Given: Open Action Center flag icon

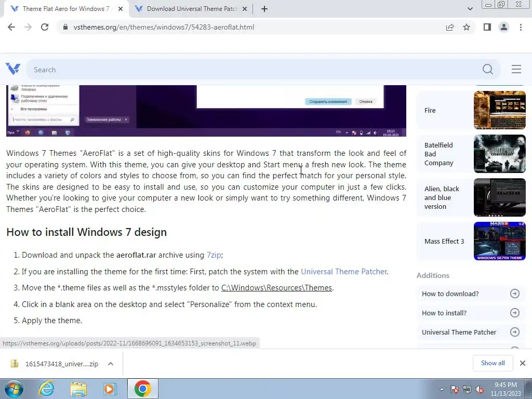Looking at the screenshot, I should (455, 390).
